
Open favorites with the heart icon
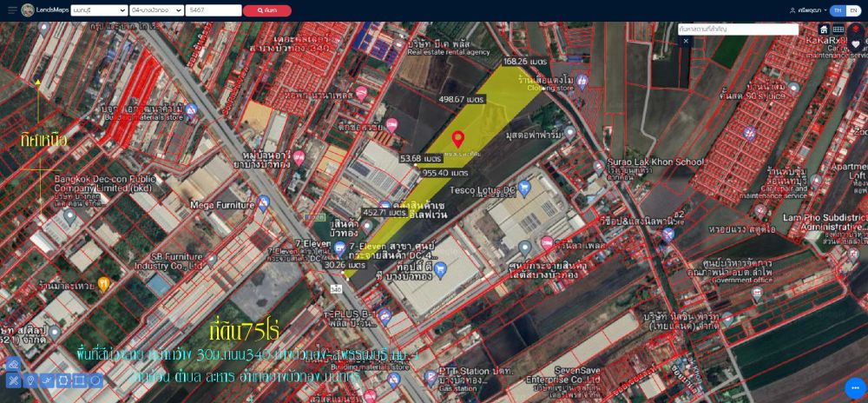855,44
